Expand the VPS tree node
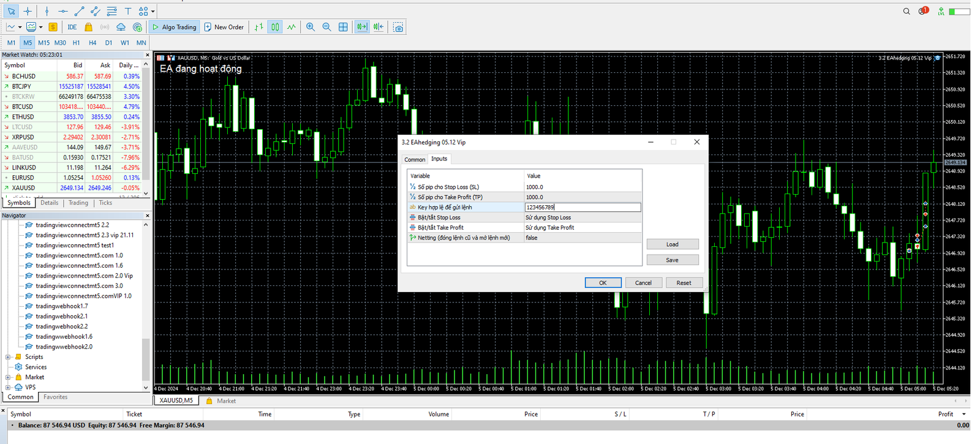This screenshot has height=444, width=980. pyautogui.click(x=8, y=387)
